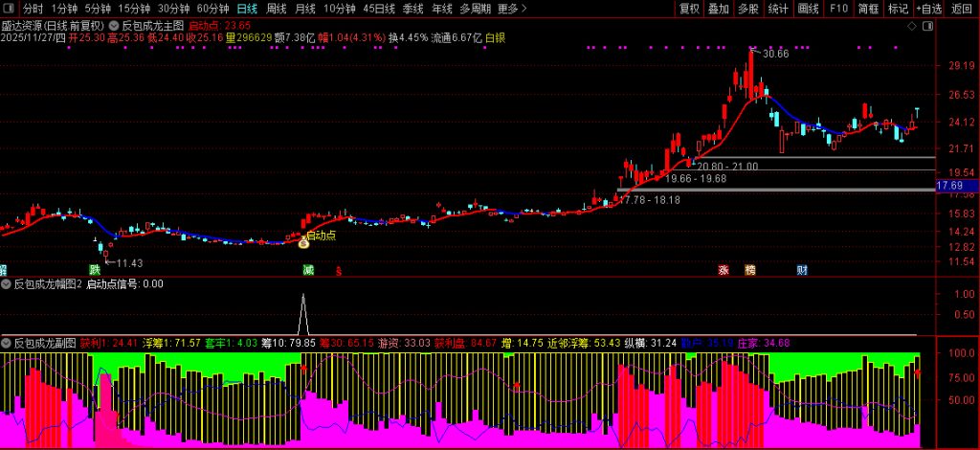Click the money bag icon at 启动点

click(x=303, y=244)
